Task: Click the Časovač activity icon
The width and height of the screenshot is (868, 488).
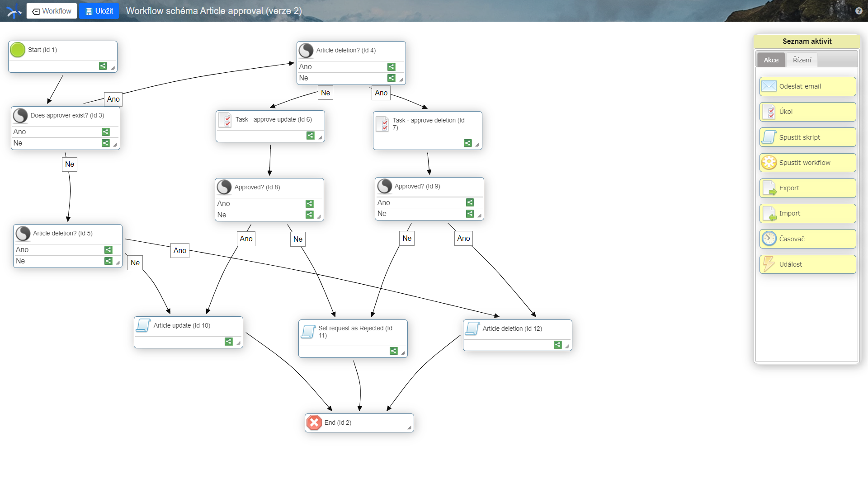Action: pos(769,238)
